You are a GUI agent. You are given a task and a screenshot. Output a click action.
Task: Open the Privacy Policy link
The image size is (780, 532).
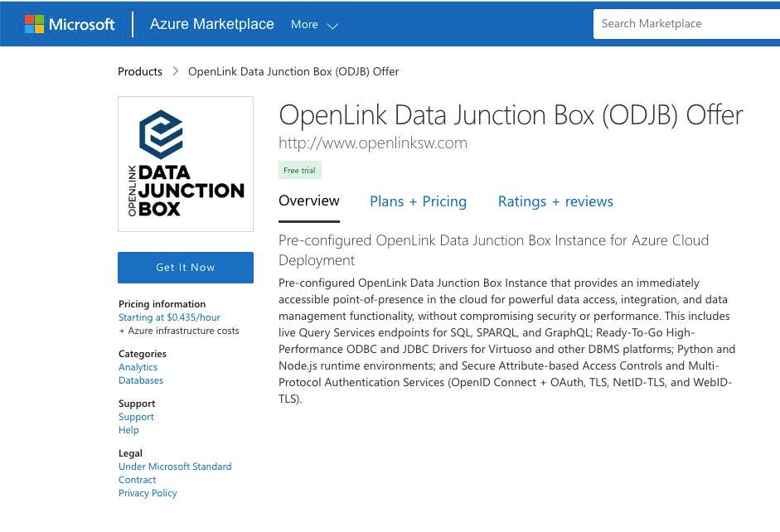pyautogui.click(x=148, y=492)
